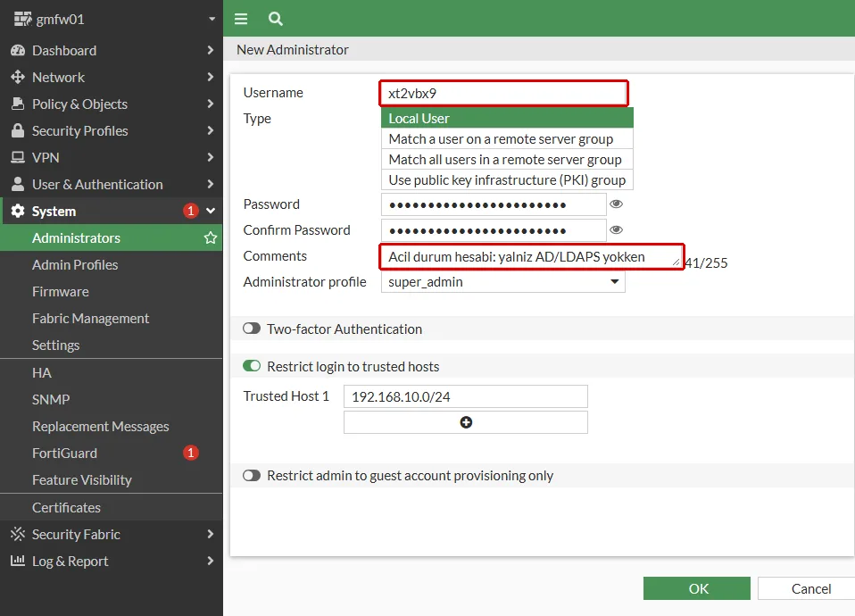Click the System notification badge
This screenshot has height=616, width=855.
(190, 211)
